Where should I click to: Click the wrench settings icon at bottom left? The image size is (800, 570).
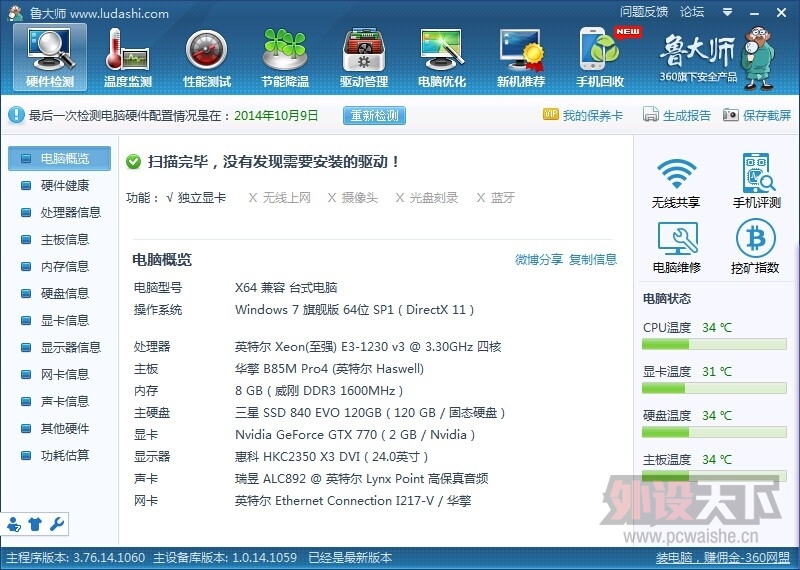pyautogui.click(x=57, y=524)
